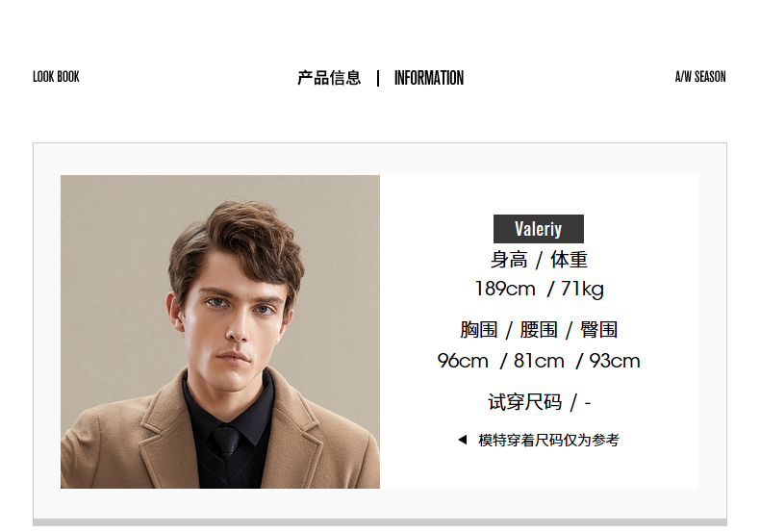Click the 71kg weight value
760x532 pixels.
tap(582, 290)
